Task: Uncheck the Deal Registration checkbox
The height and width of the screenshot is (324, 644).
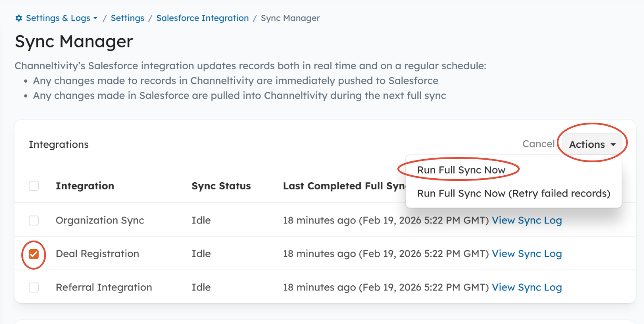Action: tap(33, 254)
